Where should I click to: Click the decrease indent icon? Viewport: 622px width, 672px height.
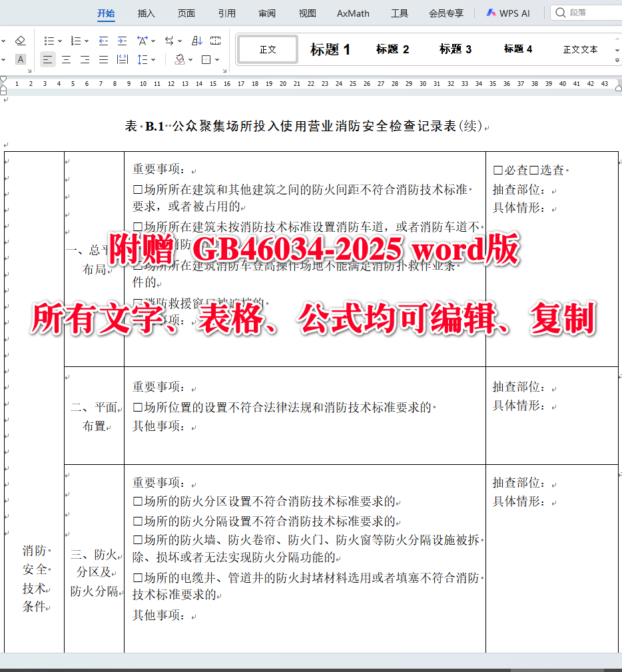105,41
